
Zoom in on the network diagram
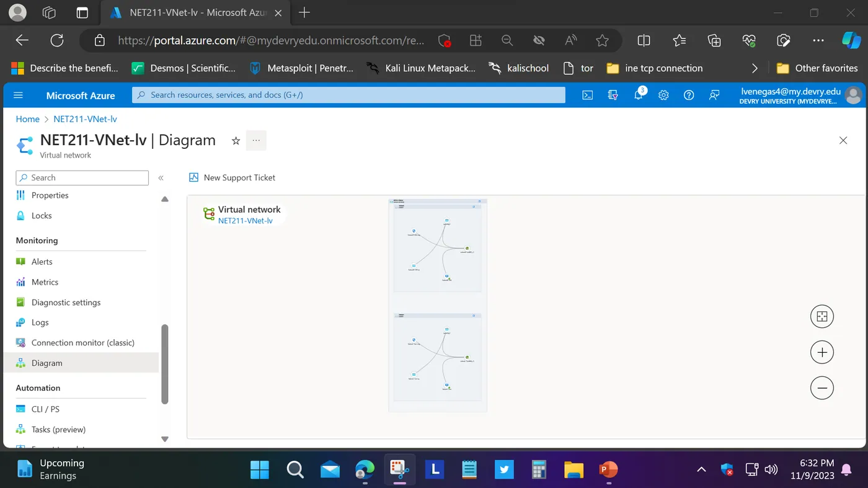(x=822, y=352)
